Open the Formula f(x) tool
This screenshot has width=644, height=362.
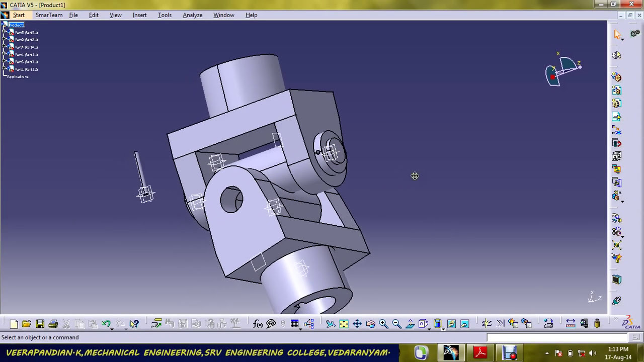point(258,324)
